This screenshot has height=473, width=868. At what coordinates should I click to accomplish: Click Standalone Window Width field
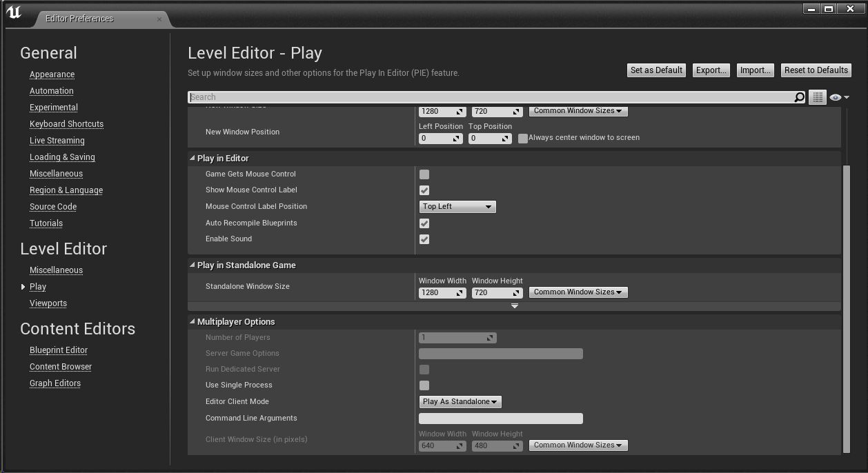point(442,293)
